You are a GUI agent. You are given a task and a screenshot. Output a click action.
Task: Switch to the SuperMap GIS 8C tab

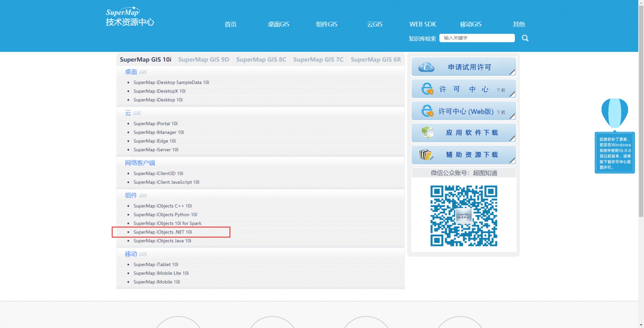261,60
